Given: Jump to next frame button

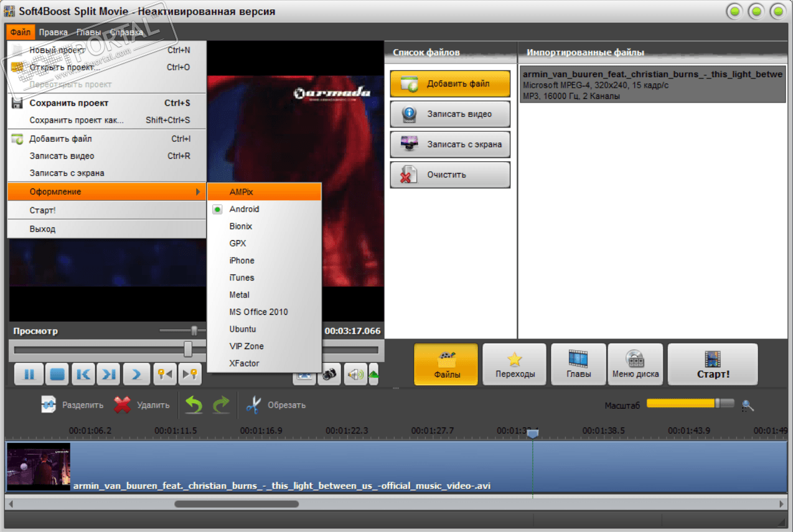Looking at the screenshot, I should tap(109, 375).
